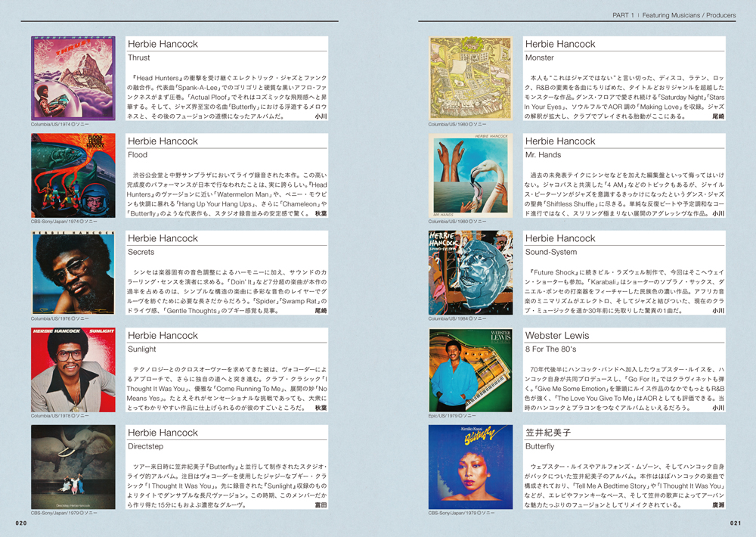Click reviewer name '小川' in Mr. Hands review
756x537 pixels.
[x=718, y=213]
